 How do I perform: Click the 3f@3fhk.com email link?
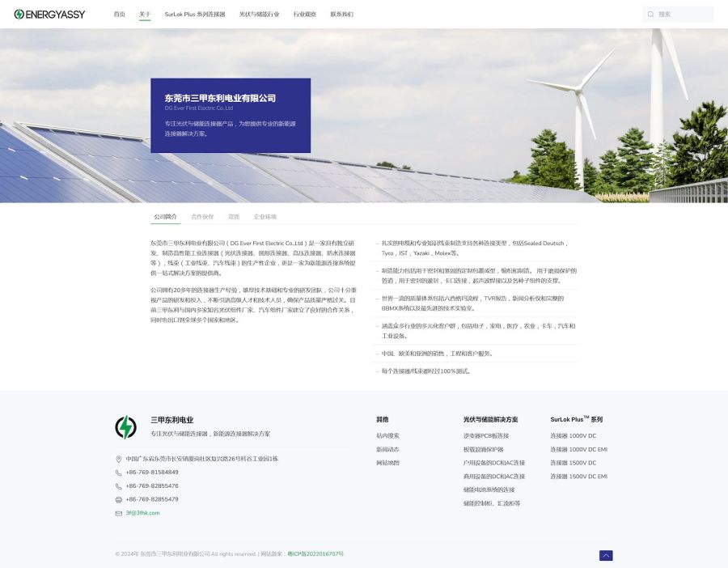(142, 513)
